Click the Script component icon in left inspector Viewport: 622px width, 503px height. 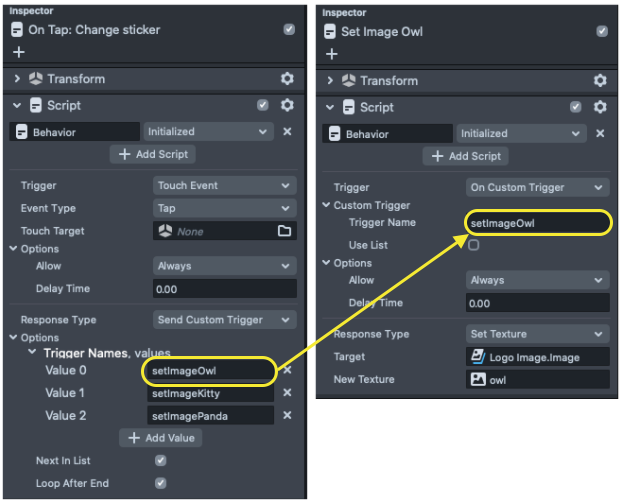(x=36, y=106)
